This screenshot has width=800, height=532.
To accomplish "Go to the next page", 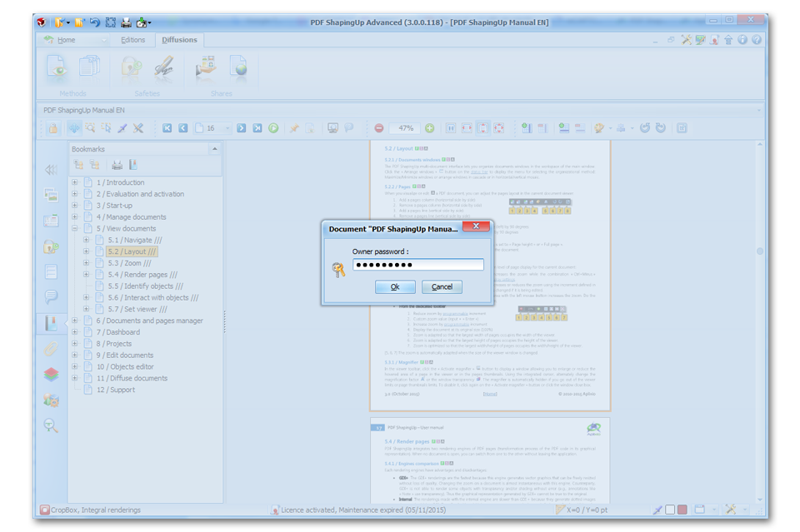I will (x=242, y=128).
